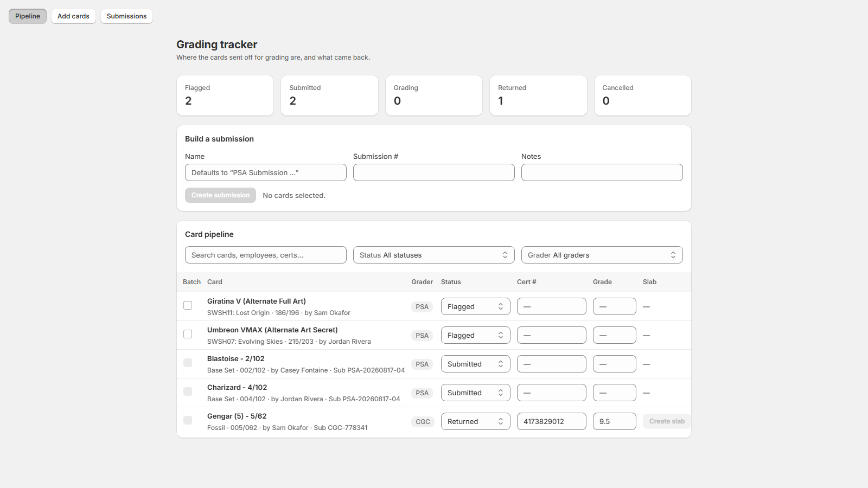868x488 pixels.
Task: Click the Batch column header
Action: [192, 282]
